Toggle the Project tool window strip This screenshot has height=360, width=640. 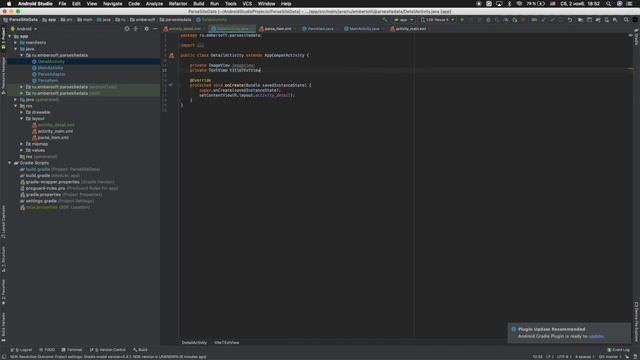click(x=4, y=39)
